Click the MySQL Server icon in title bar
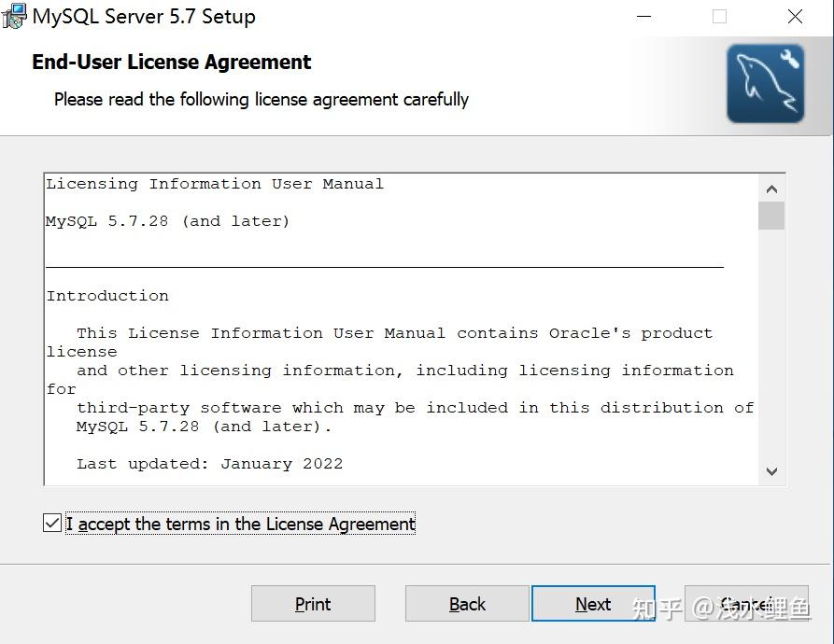The height and width of the screenshot is (644, 834). 14,16
